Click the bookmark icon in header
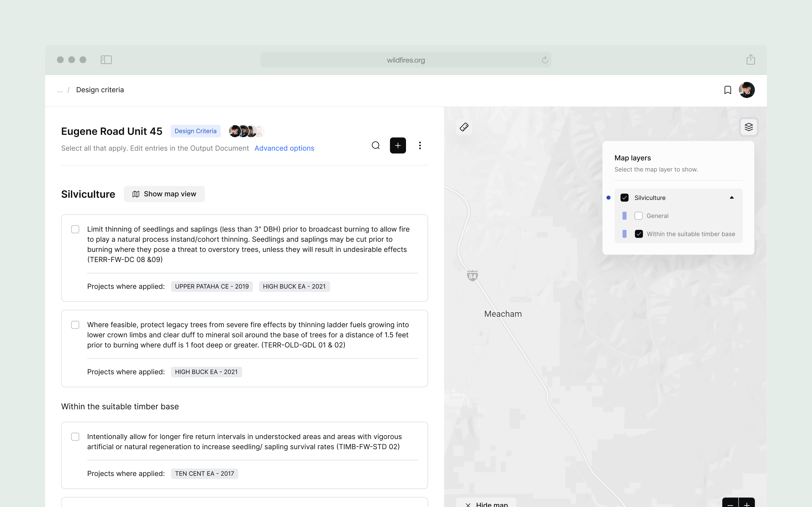 pyautogui.click(x=727, y=90)
